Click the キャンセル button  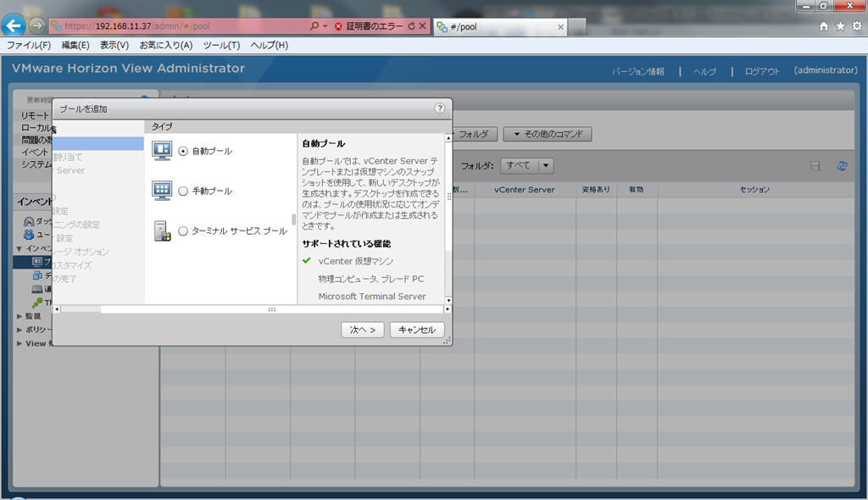(417, 330)
